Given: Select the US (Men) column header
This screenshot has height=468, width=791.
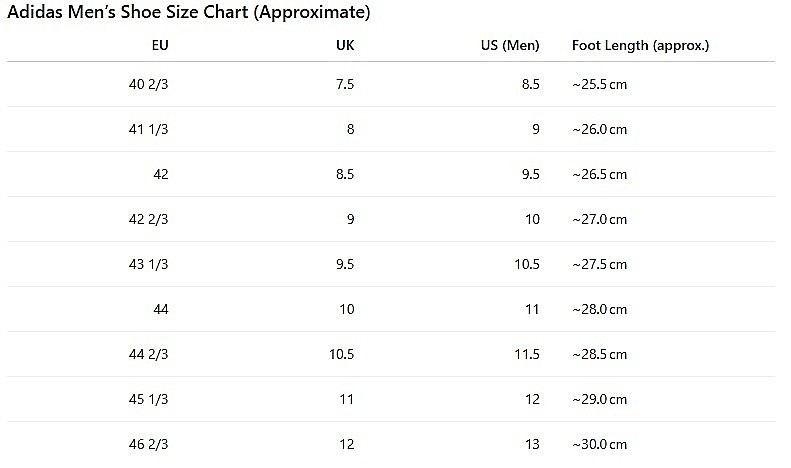Looking at the screenshot, I should pyautogui.click(x=510, y=45).
